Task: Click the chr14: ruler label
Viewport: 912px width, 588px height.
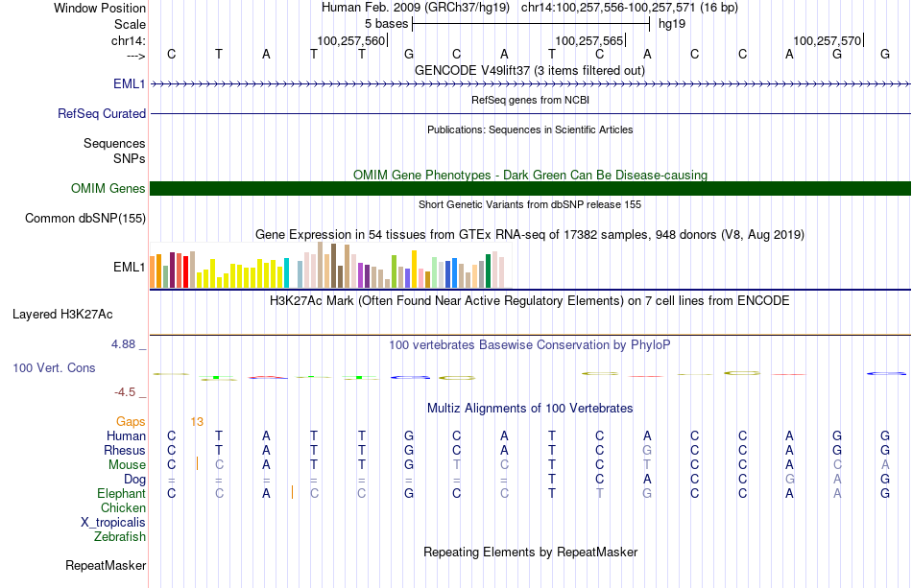Action: click(x=129, y=40)
